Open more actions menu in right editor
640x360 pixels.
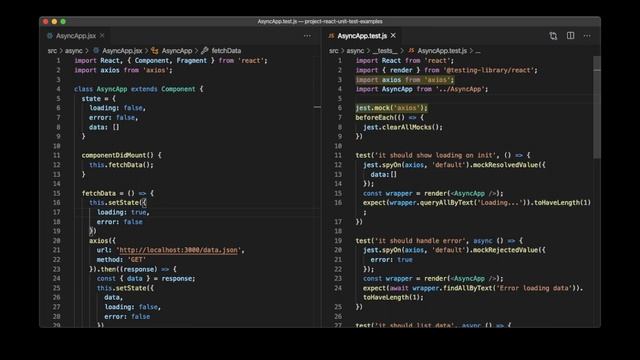(x=587, y=36)
